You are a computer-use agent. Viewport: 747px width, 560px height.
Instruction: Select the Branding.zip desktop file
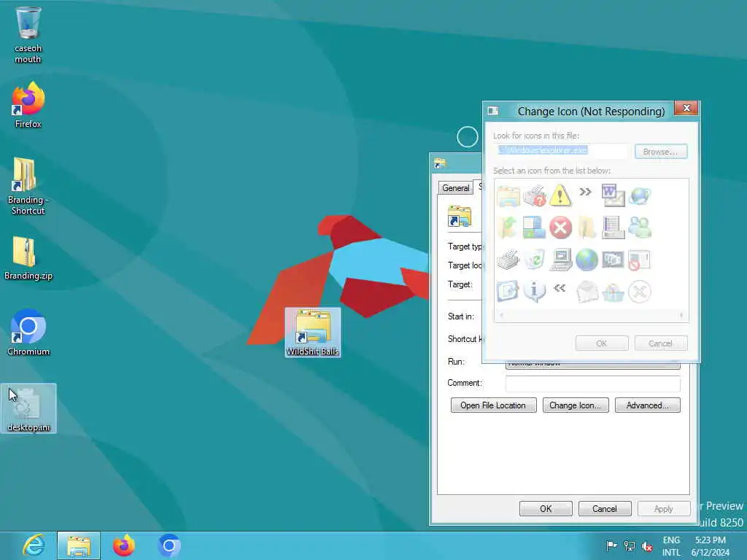(28, 257)
